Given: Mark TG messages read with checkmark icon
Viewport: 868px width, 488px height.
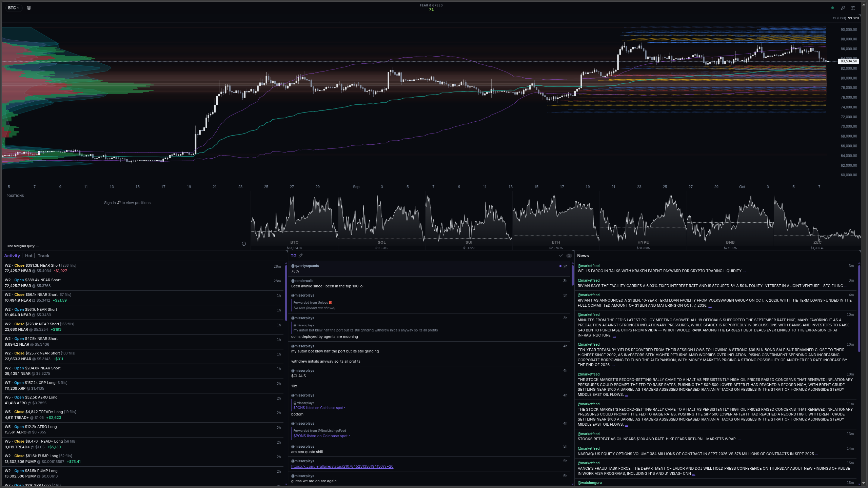Looking at the screenshot, I should [561, 256].
